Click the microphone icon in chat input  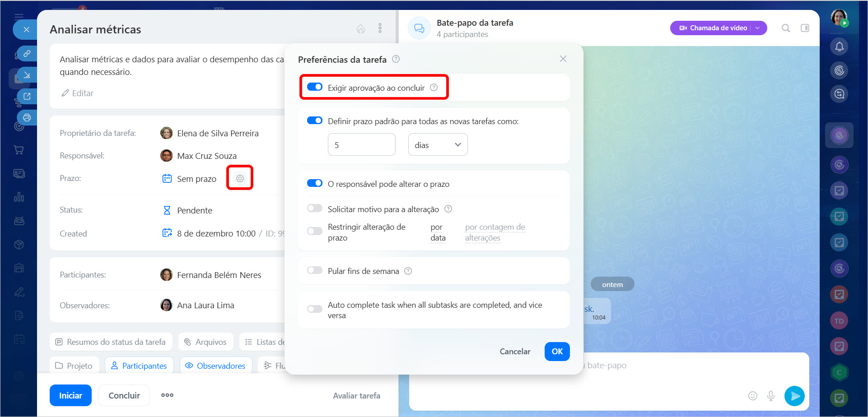click(x=771, y=396)
